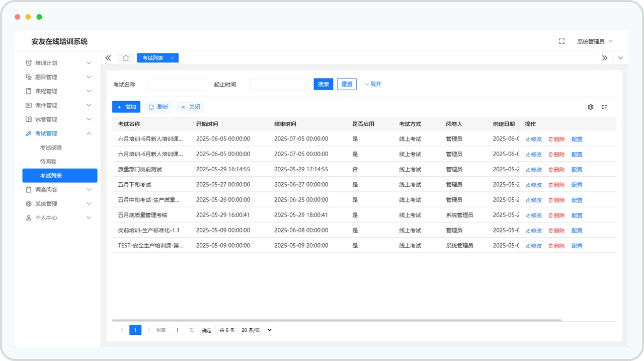Click the 课程管理 book icon

[x=29, y=91]
